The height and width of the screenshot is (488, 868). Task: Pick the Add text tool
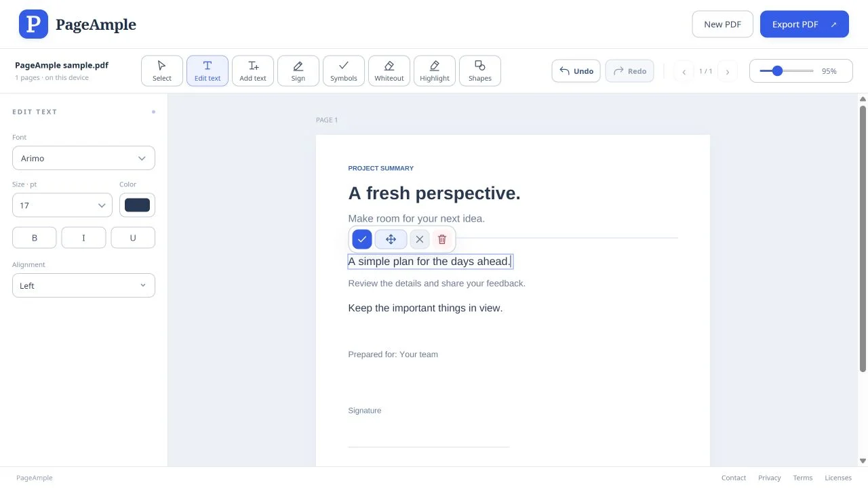click(253, 70)
